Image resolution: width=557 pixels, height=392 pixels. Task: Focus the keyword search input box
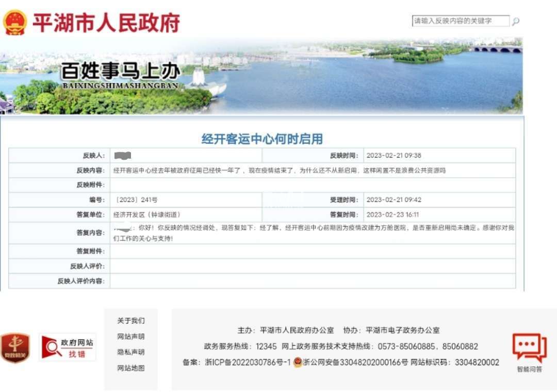tap(460, 21)
